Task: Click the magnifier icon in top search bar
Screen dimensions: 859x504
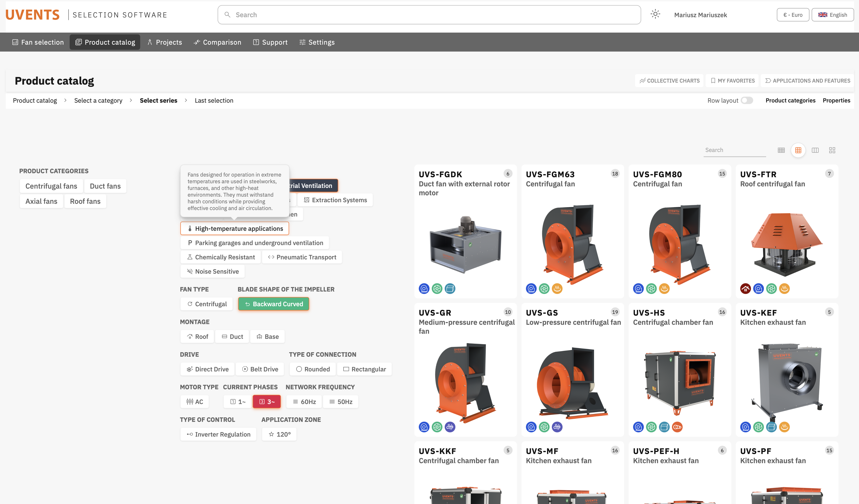Action: pyautogui.click(x=227, y=15)
